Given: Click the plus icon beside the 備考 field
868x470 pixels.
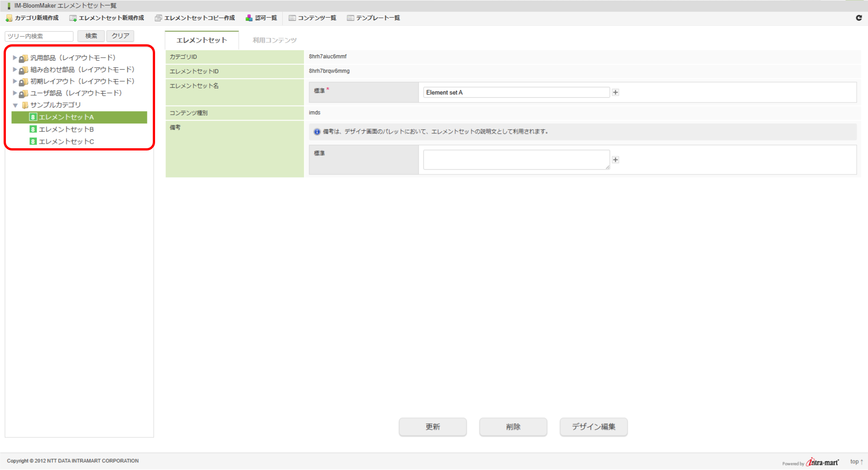Looking at the screenshot, I should [x=615, y=160].
